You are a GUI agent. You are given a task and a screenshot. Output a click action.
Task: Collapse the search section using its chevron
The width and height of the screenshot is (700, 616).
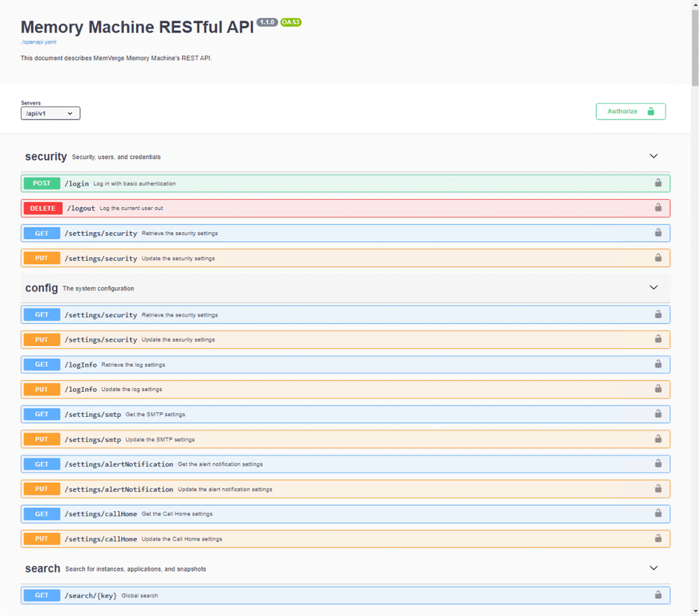click(x=653, y=568)
